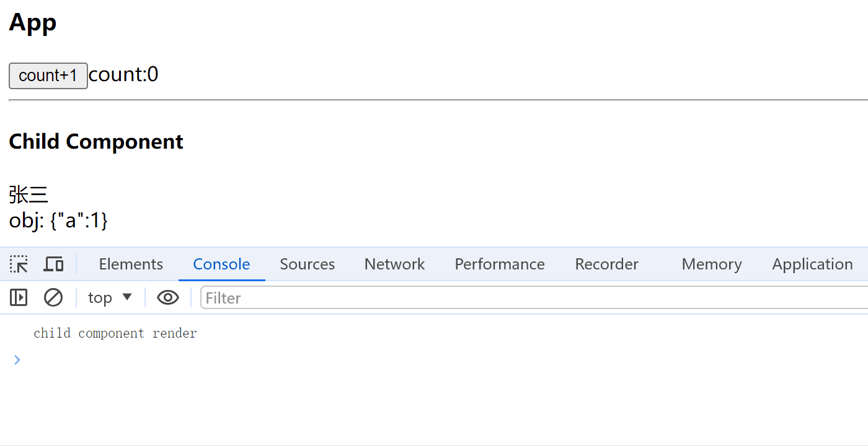Clear the console with the ban icon
This screenshot has height=446, width=868.
tap(53, 298)
